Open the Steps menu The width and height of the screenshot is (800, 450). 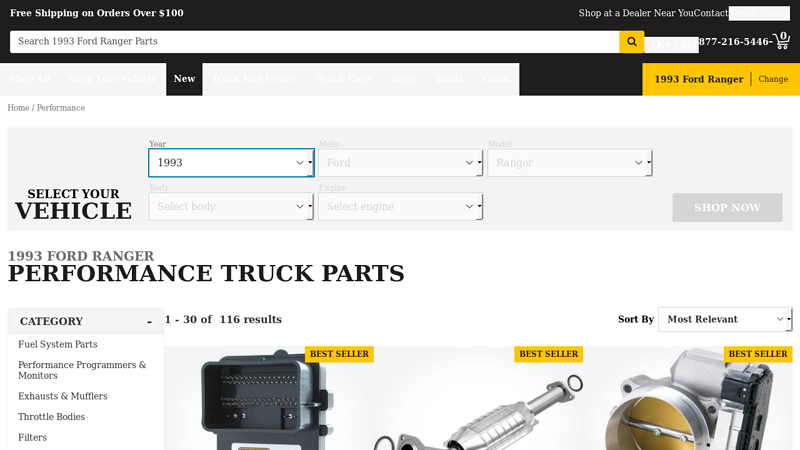[x=404, y=79]
